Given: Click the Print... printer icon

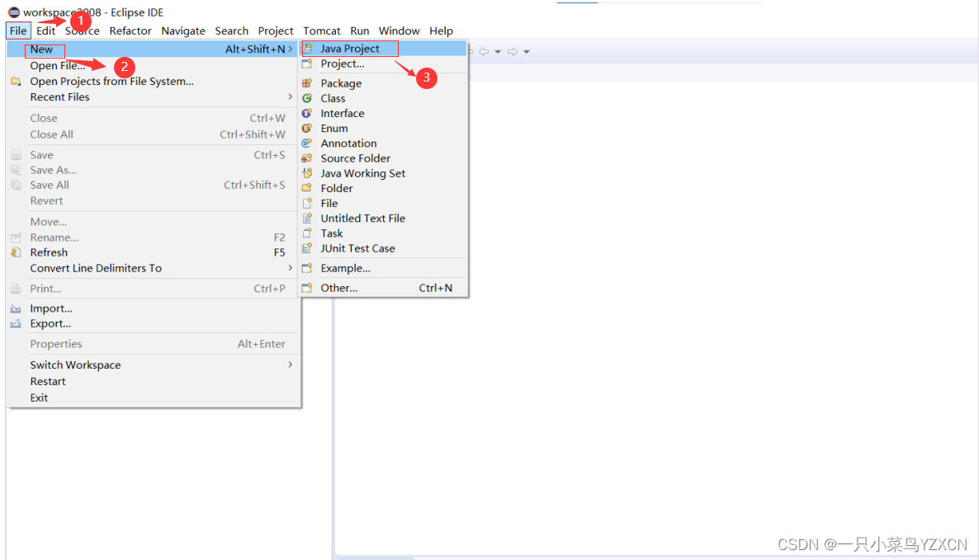Looking at the screenshot, I should pos(17,288).
